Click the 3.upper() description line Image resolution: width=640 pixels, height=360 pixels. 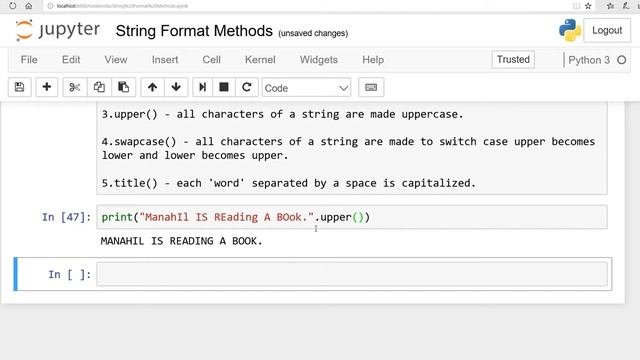pos(282,114)
